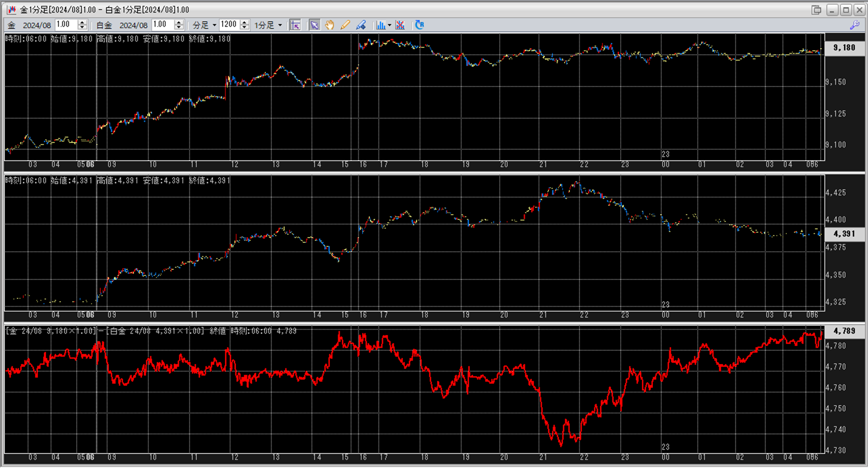The image size is (868, 468).
Task: Click the 1200 bar count input field
Action: pos(229,25)
